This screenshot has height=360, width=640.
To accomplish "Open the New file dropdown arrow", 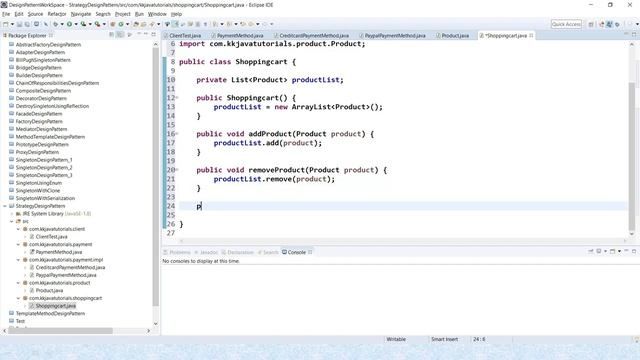I will tap(12, 24).
